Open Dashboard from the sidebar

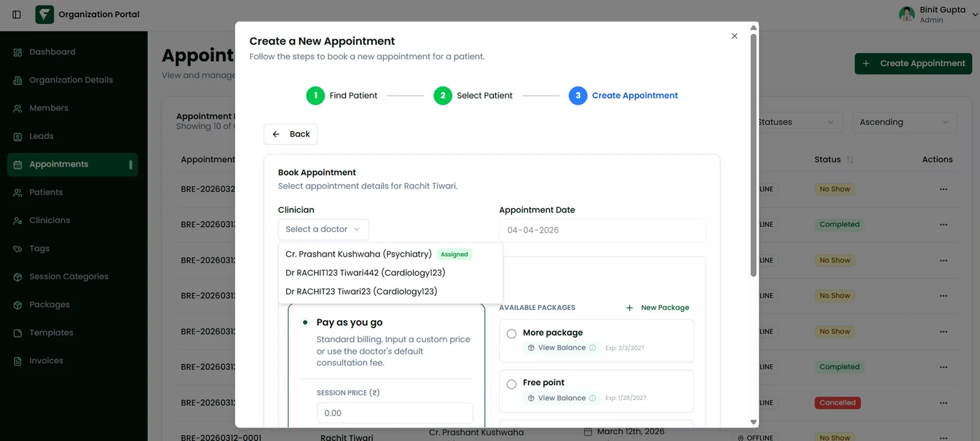72,52
